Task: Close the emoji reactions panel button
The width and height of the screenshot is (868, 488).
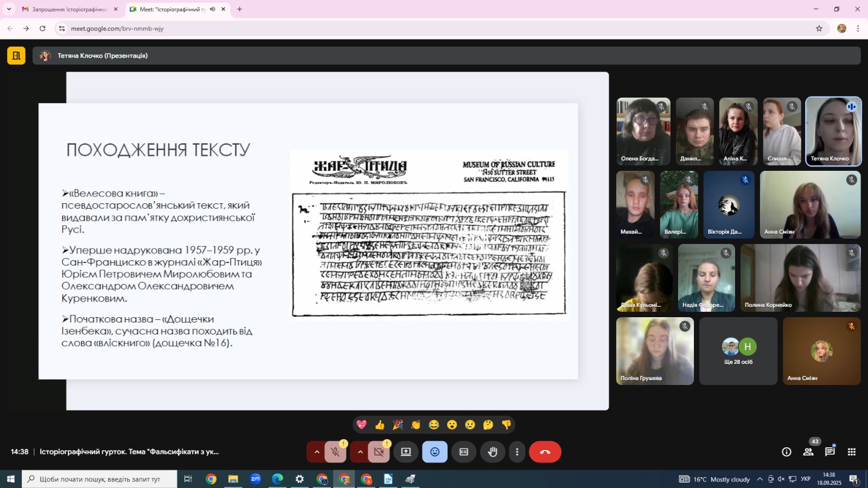Action: click(x=435, y=452)
